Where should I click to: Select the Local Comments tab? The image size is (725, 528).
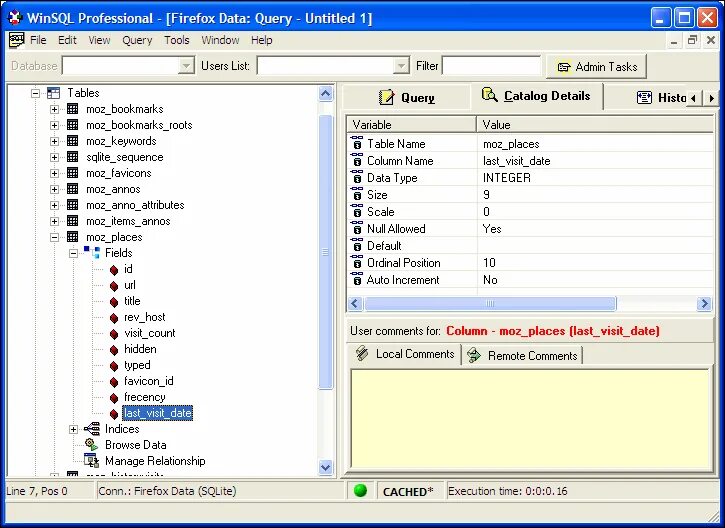coord(405,354)
